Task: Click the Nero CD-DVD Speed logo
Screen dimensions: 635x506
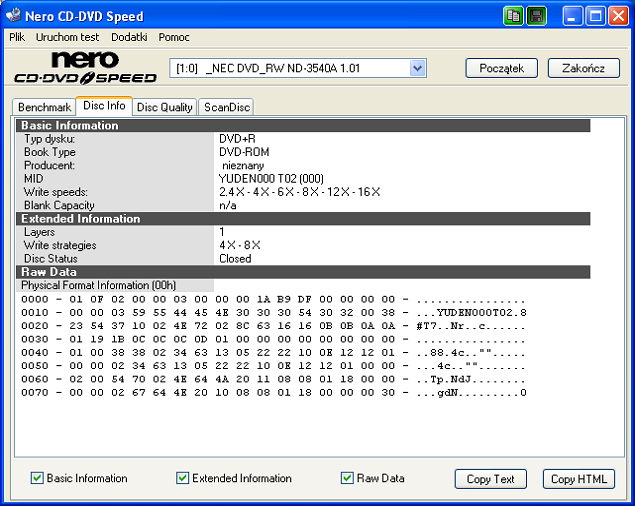Action: 85,68
